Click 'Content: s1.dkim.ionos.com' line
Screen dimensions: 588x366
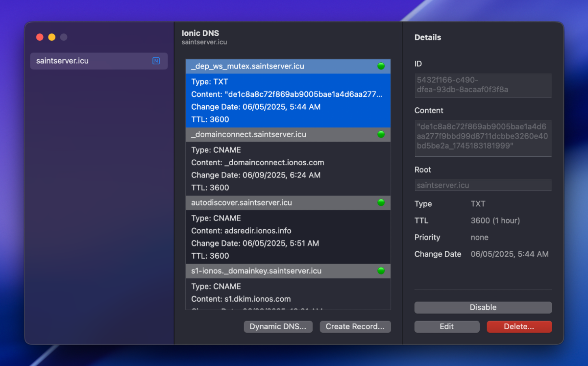click(241, 299)
